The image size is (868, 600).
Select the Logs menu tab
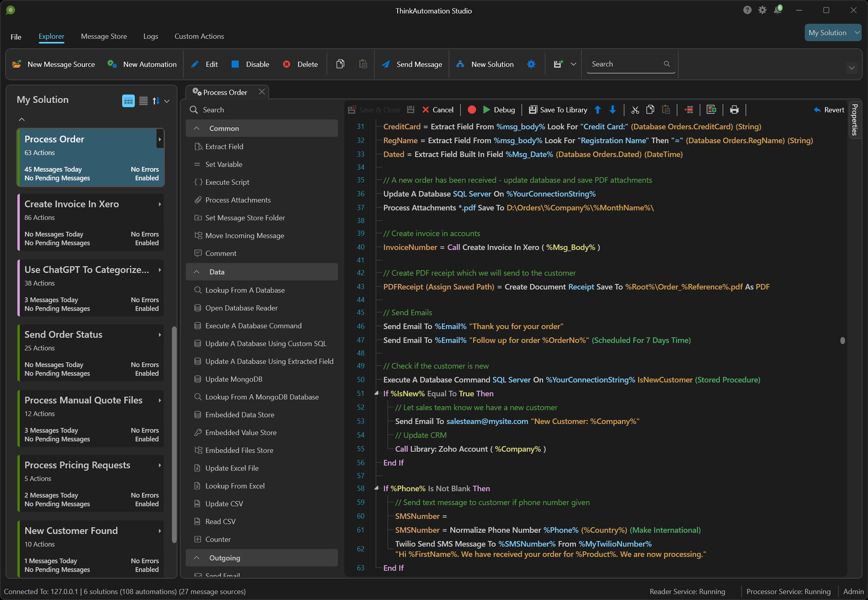pos(150,36)
